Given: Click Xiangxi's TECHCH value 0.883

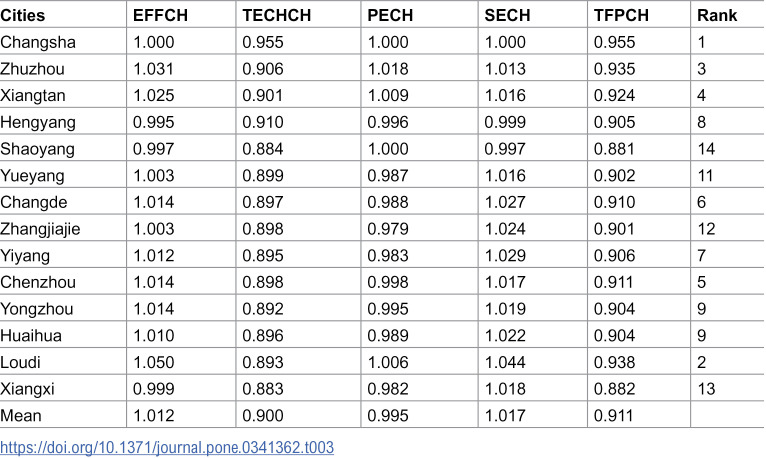Looking at the screenshot, I should point(263,389).
